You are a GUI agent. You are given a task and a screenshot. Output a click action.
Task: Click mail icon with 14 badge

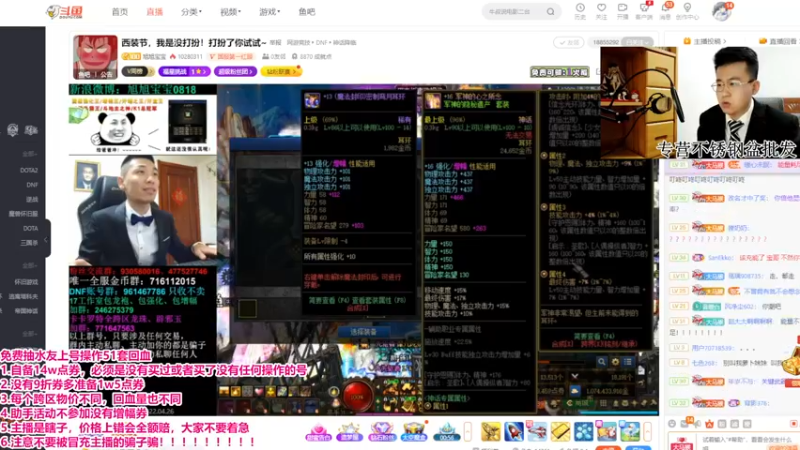pos(685,423)
